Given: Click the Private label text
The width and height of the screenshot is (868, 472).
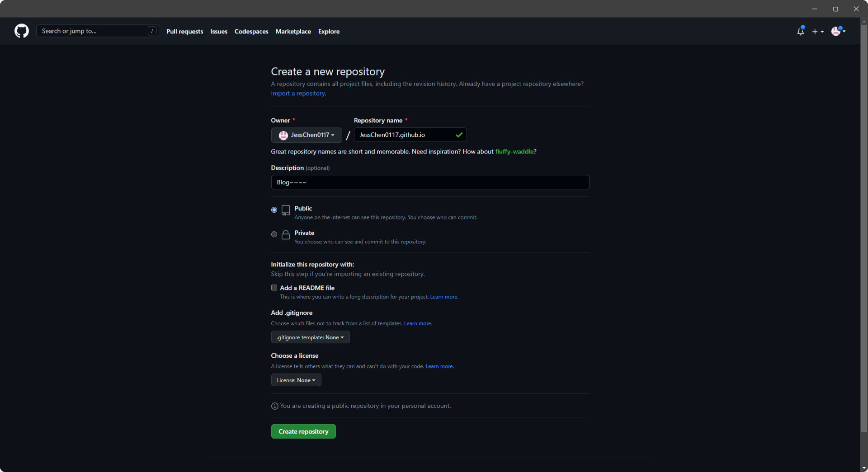Looking at the screenshot, I should pyautogui.click(x=304, y=233).
